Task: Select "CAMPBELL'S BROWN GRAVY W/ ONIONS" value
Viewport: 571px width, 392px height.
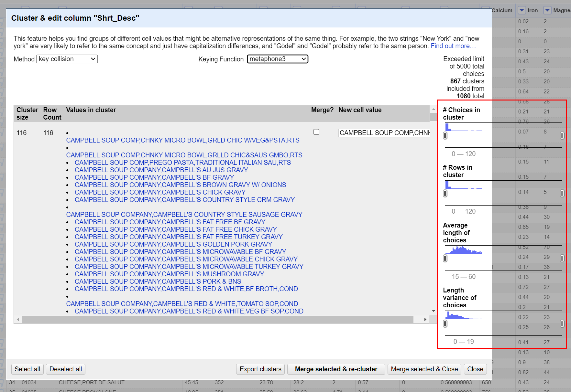Action: point(181,185)
